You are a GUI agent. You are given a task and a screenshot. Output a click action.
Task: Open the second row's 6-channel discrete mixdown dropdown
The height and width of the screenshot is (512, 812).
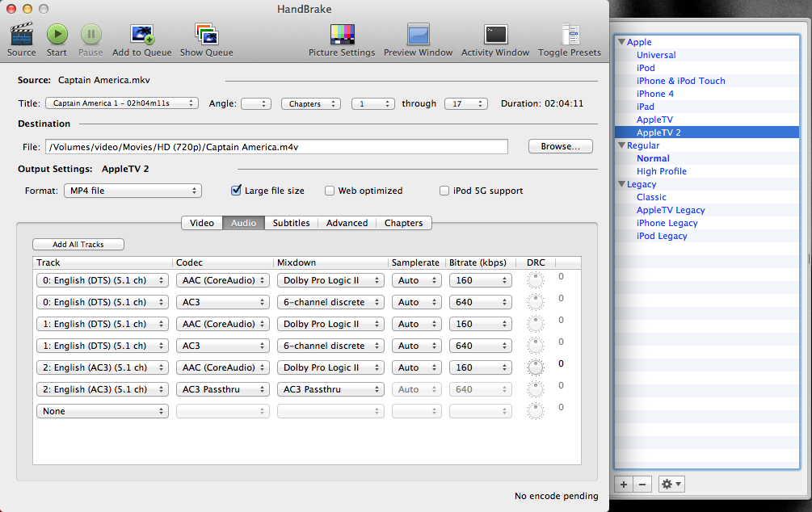[x=330, y=302]
